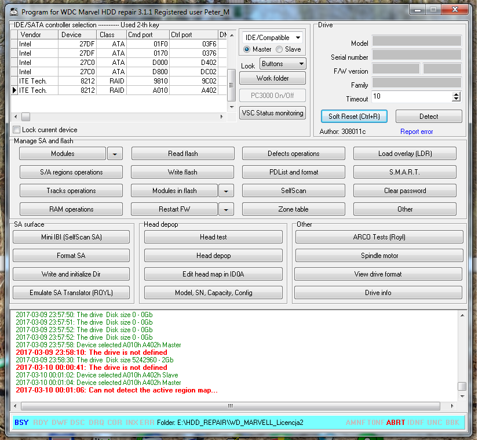
Task: Click controller list horizontal scroll right arrow
Action: [x=222, y=117]
